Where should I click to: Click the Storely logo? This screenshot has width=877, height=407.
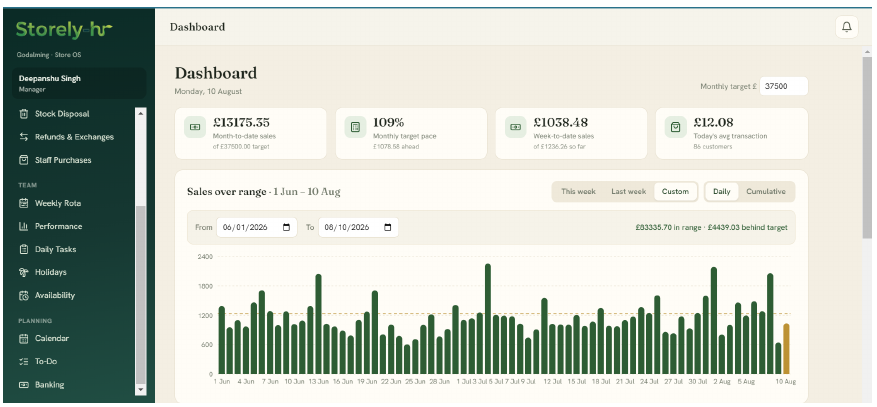click(x=64, y=29)
